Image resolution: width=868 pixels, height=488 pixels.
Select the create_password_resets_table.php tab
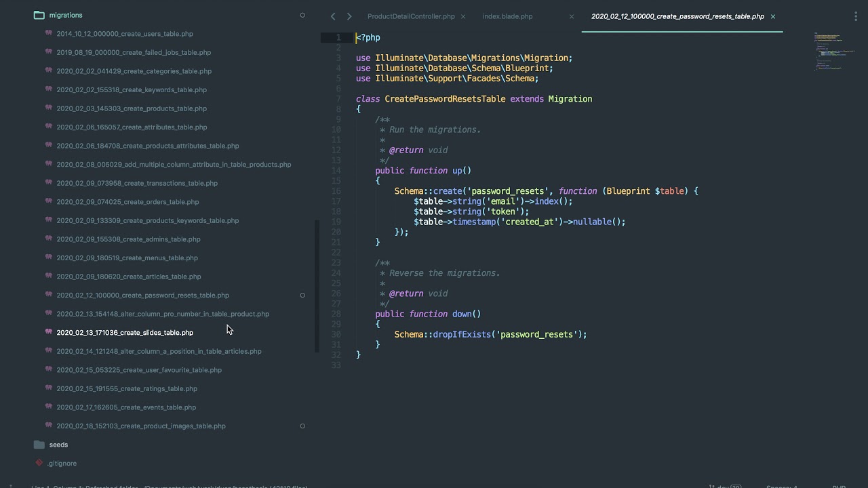677,16
